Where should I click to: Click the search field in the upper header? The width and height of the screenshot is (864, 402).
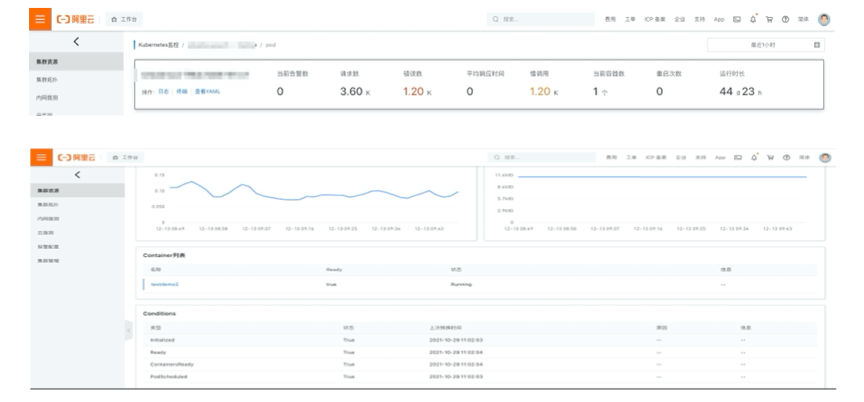541,19
